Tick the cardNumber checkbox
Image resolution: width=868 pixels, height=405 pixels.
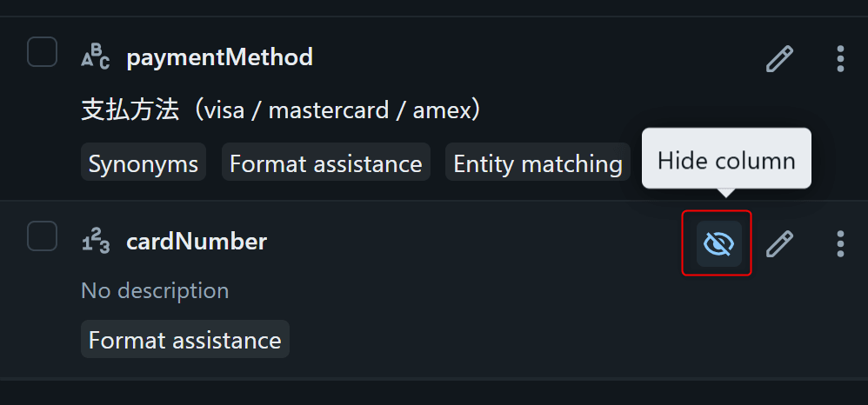(42, 236)
